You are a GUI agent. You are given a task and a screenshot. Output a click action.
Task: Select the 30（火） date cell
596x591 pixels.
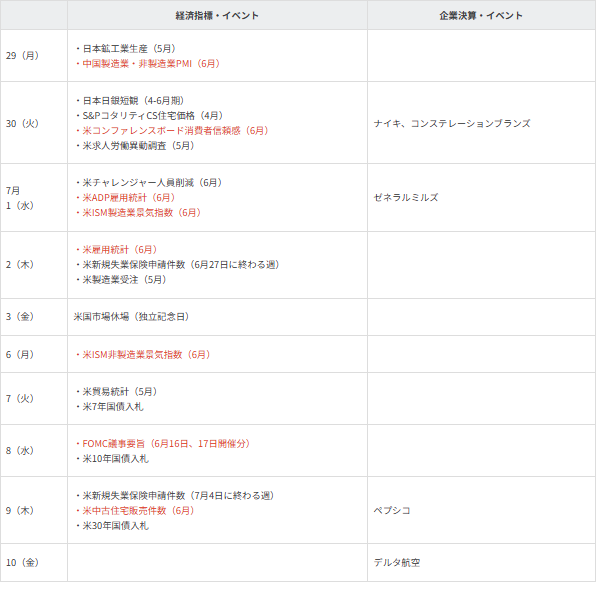(x=34, y=123)
